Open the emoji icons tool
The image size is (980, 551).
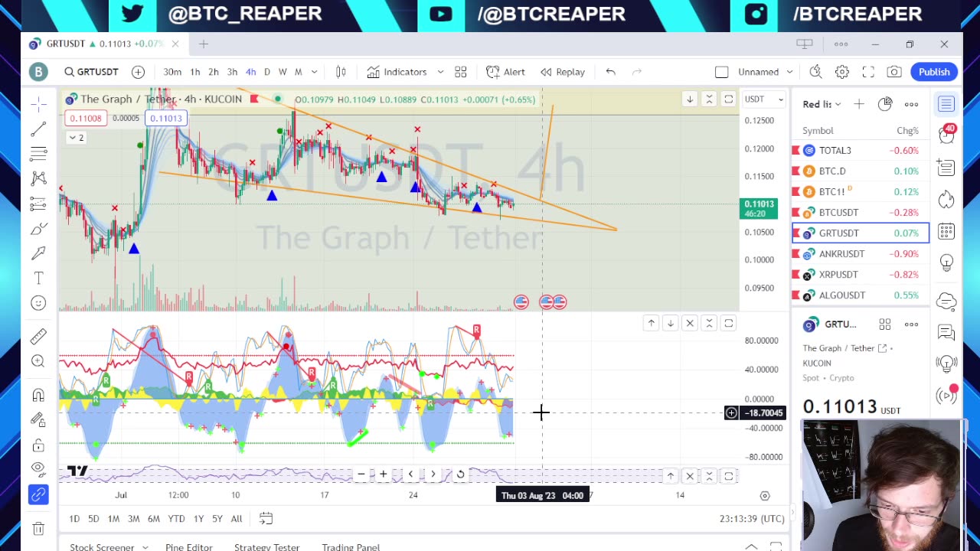coord(38,303)
